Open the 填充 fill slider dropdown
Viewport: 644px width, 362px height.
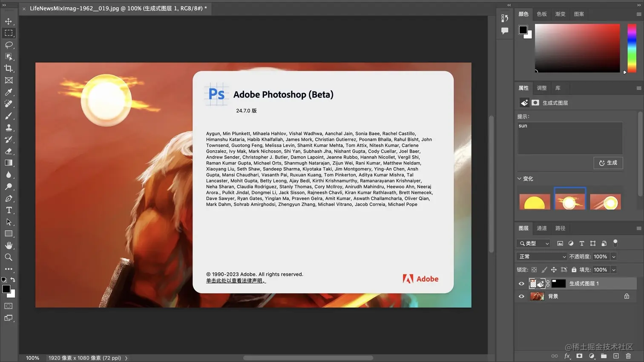(x=614, y=270)
